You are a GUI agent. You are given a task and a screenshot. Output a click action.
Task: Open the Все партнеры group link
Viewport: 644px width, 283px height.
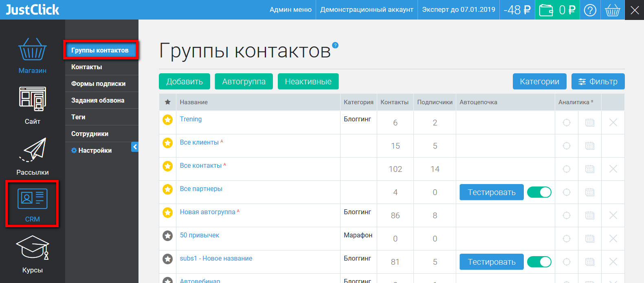[201, 189]
